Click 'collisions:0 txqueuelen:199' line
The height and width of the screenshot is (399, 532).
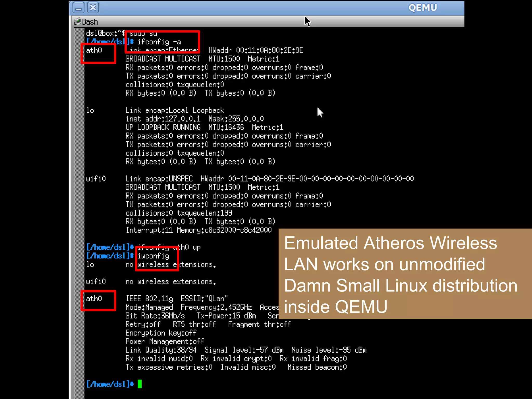pyautogui.click(x=179, y=213)
